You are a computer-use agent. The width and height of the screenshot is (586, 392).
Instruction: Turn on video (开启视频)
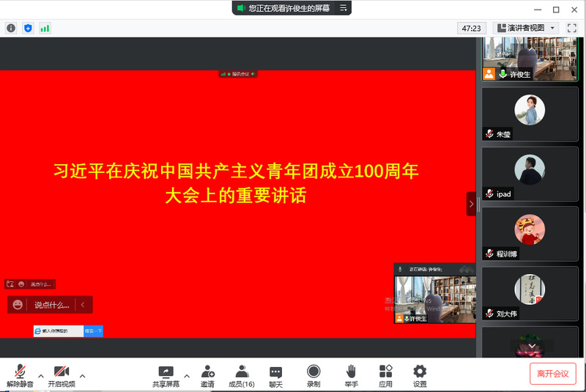point(62,376)
